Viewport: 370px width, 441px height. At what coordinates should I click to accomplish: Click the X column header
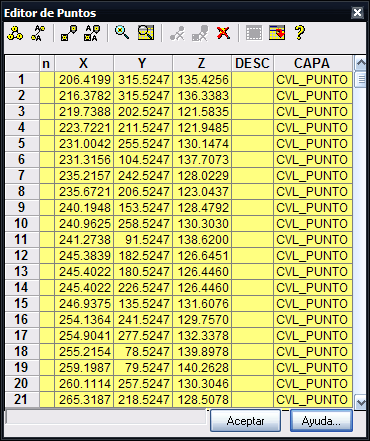coord(84,63)
